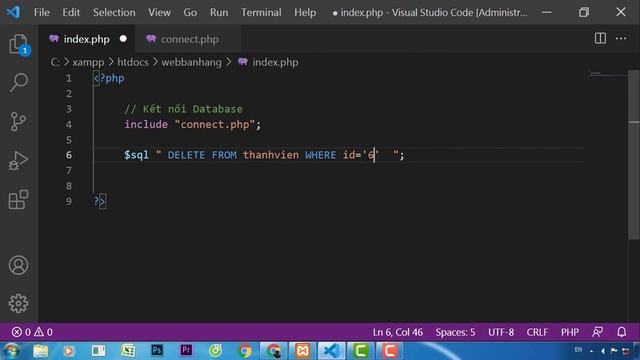Click the DELETE keyword in SQL string
The height and width of the screenshot is (360, 640).
pos(186,155)
